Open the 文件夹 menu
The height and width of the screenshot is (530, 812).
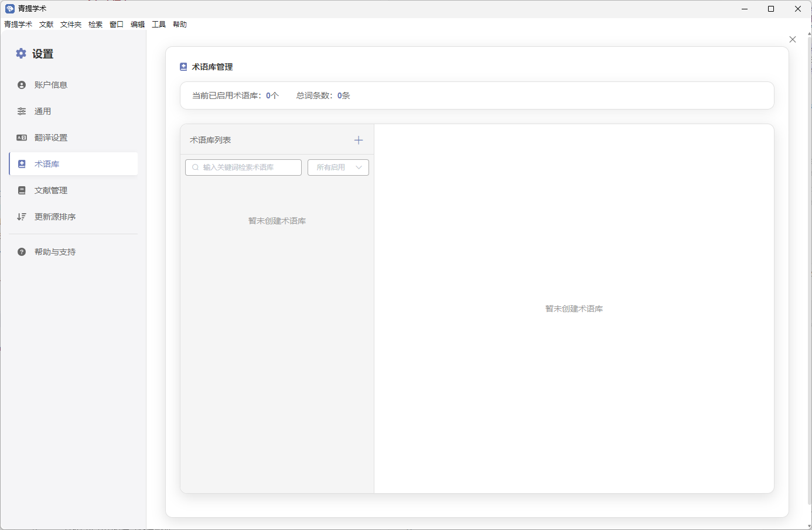pyautogui.click(x=71, y=25)
